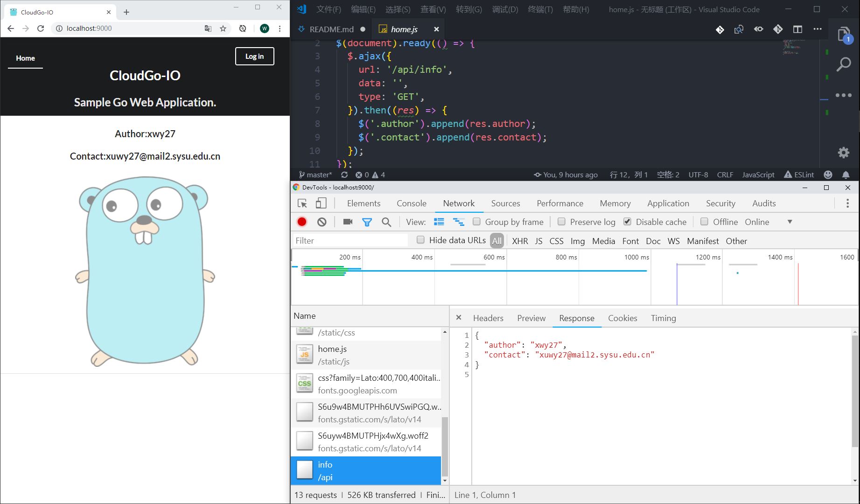860x504 pixels.
Task: Open more editor actions in VS Code
Action: (818, 29)
